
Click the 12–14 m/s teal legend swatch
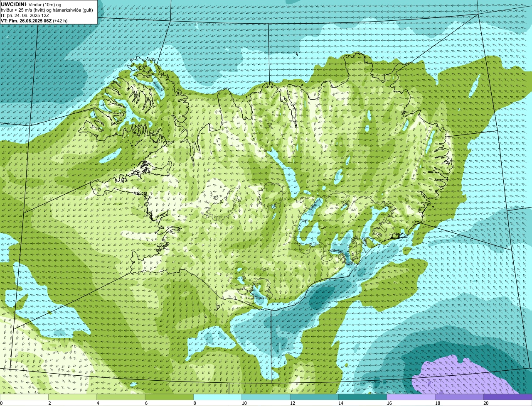coord(314,397)
